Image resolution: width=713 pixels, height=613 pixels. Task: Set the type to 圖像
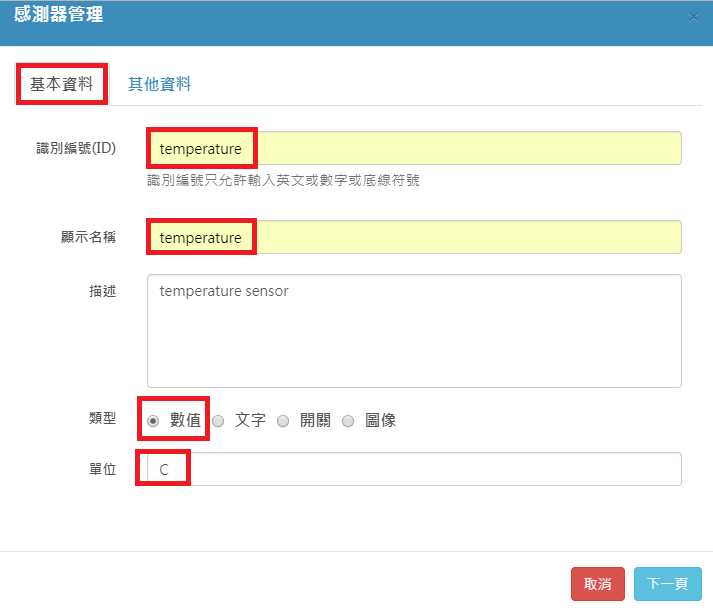(x=348, y=421)
